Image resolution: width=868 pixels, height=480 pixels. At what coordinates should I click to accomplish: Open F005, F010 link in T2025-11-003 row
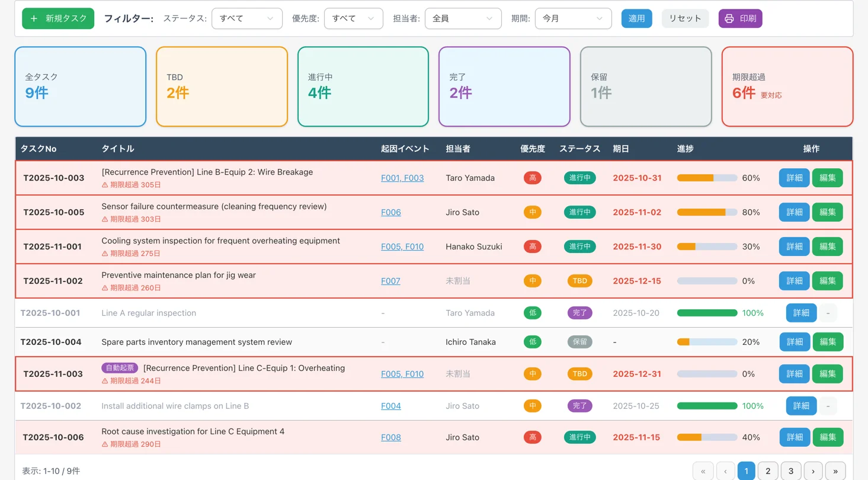pos(402,374)
